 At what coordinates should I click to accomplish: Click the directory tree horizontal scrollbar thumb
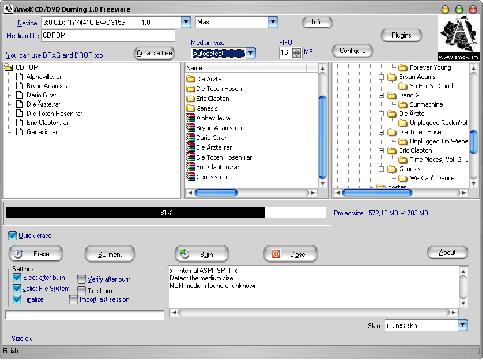coord(377,193)
